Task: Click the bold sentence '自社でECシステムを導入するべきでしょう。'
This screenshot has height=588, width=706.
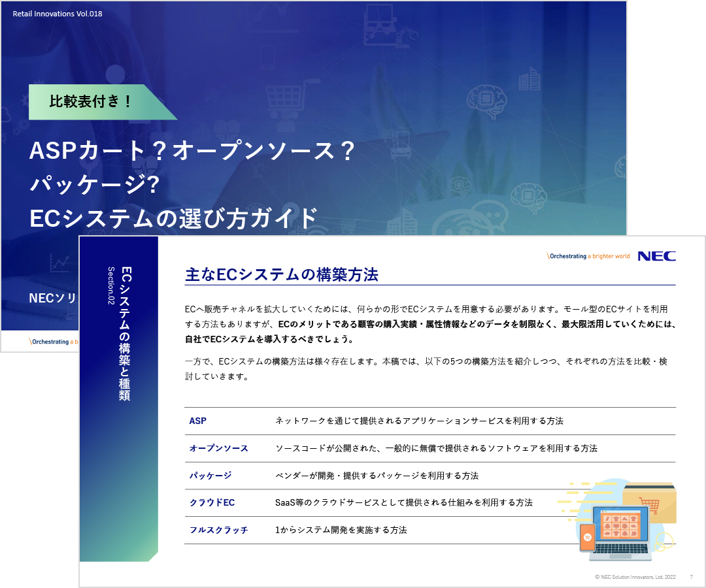Action: pyautogui.click(x=269, y=339)
